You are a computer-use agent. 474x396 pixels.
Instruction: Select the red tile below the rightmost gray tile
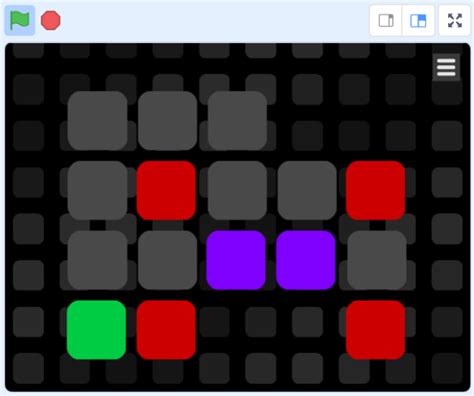[376, 330]
